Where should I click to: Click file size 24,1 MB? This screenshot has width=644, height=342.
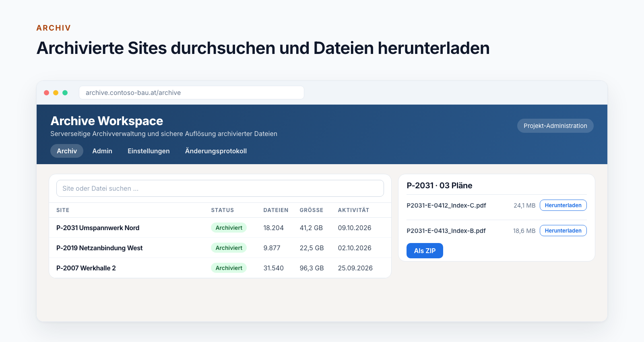point(524,205)
